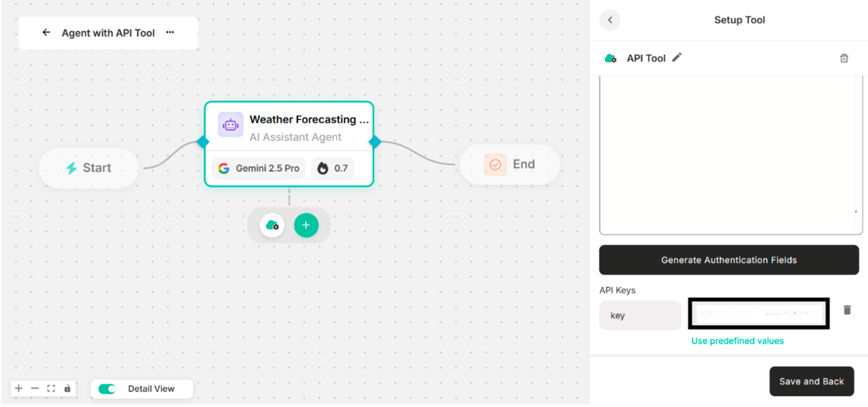Rename API Tool using the pencil icon

pyautogui.click(x=677, y=58)
